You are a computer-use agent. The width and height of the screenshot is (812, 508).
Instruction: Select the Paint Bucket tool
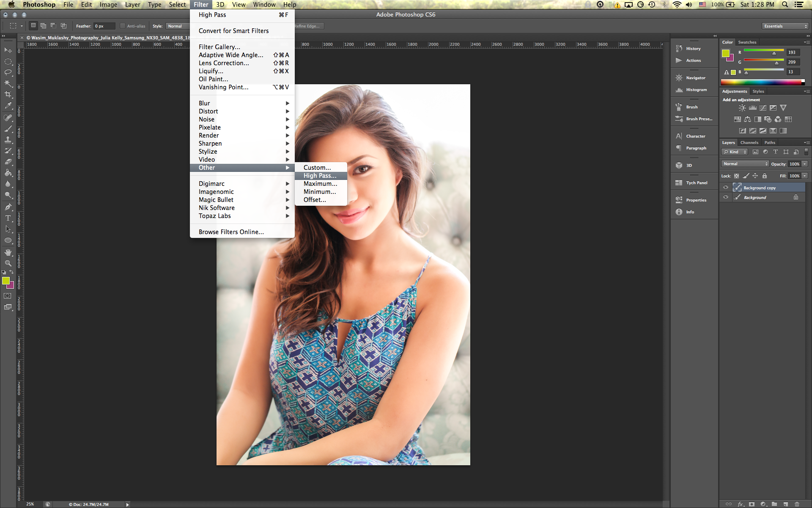click(x=8, y=173)
